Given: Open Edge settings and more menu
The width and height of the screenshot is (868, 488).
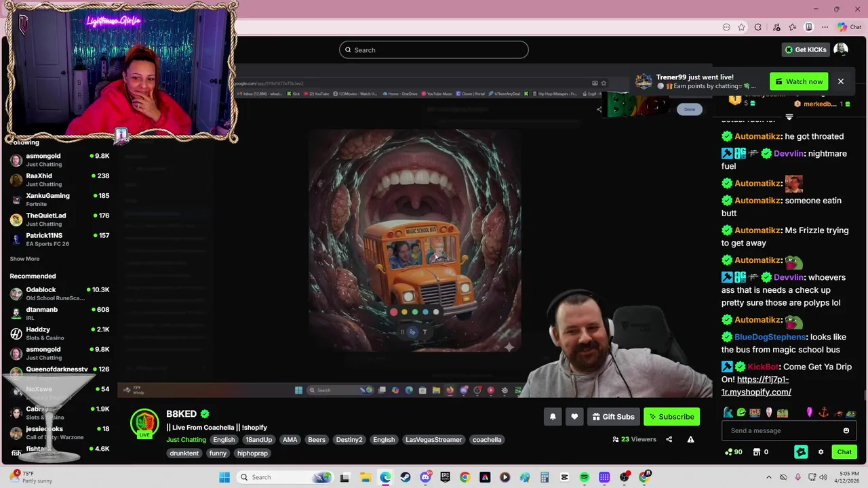Looking at the screenshot, I should (825, 27).
